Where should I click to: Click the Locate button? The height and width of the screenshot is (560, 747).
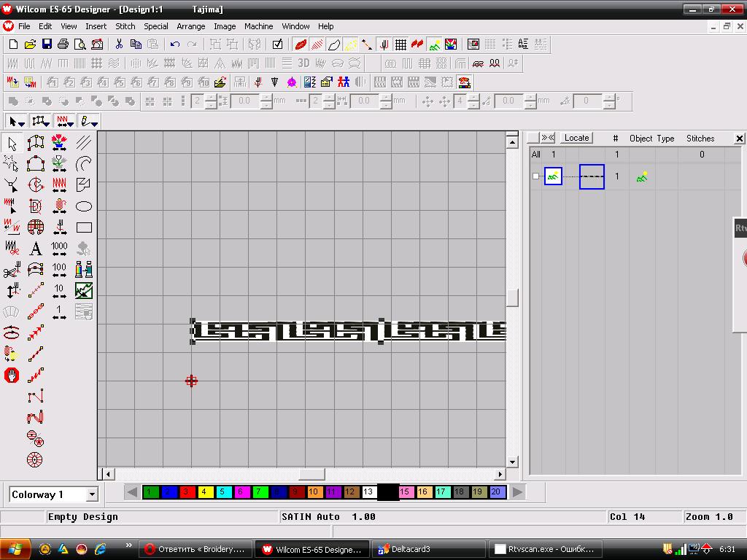tap(576, 138)
